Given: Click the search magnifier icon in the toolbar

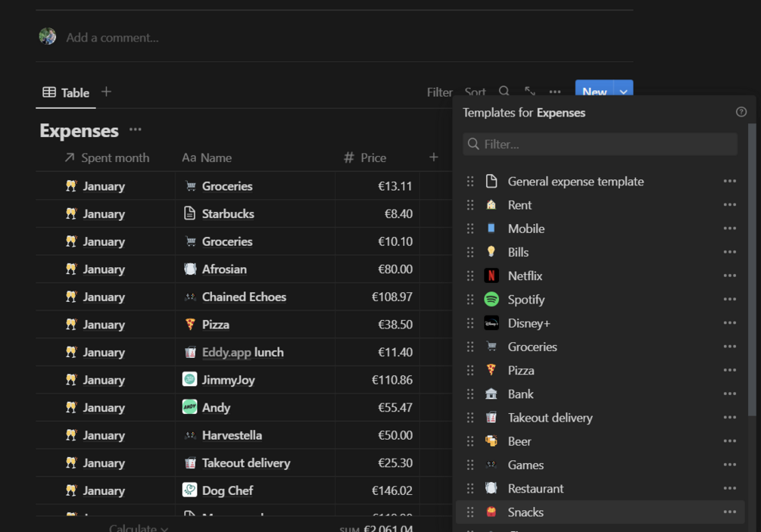Looking at the screenshot, I should tap(504, 91).
